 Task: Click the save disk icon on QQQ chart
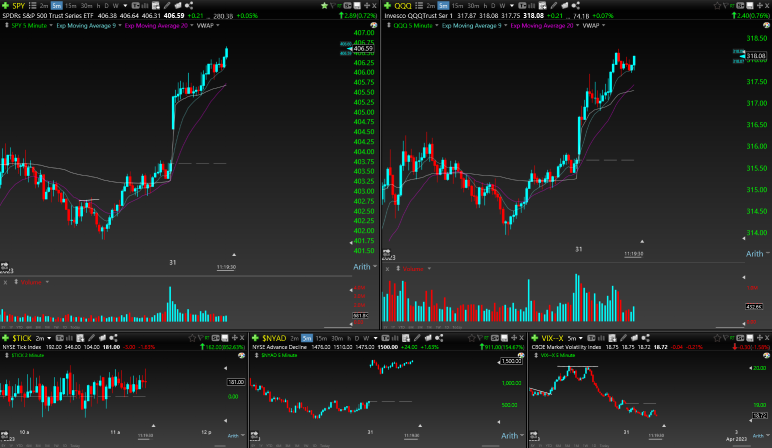(750, 5)
